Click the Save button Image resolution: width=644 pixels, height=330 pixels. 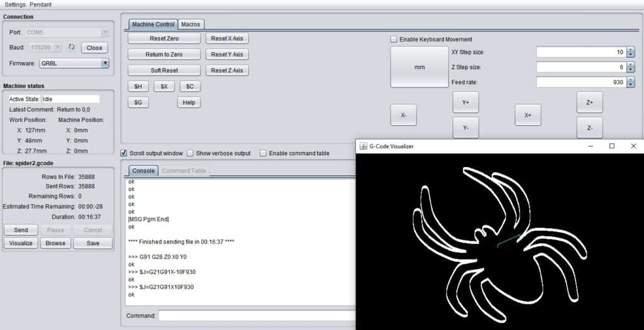(93, 243)
